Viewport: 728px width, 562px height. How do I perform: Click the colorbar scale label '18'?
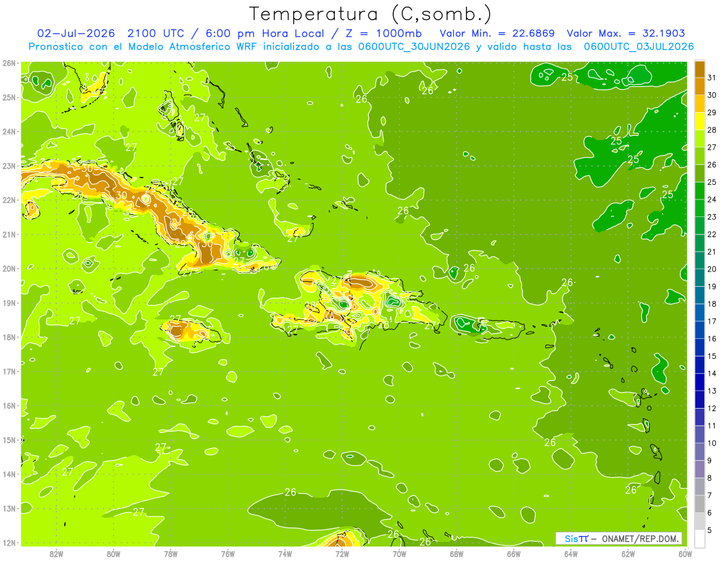712,304
